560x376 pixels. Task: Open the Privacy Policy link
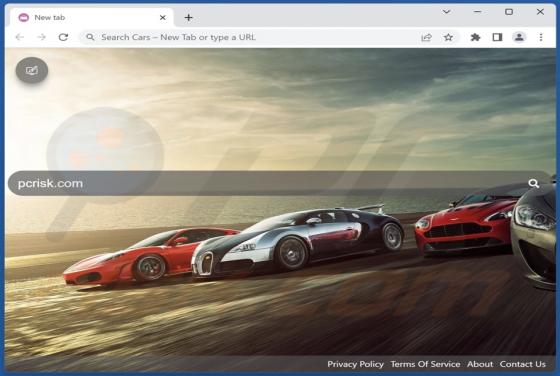click(355, 364)
